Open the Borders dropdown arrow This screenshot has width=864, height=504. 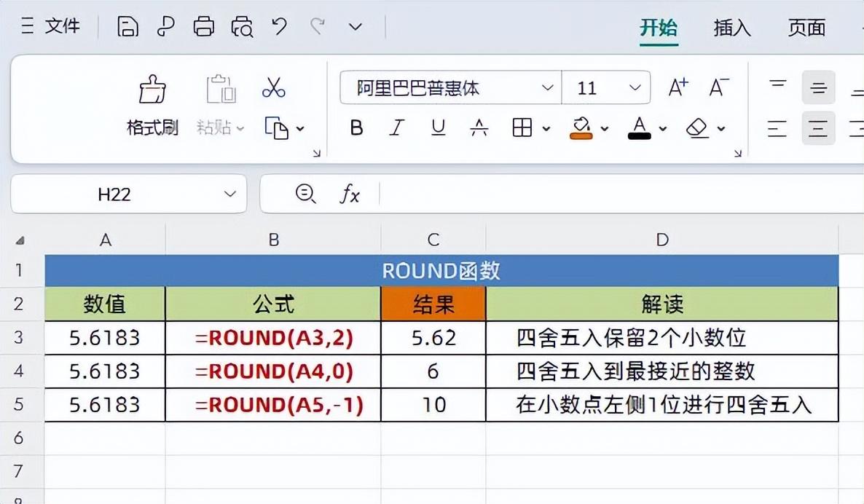coord(546,129)
